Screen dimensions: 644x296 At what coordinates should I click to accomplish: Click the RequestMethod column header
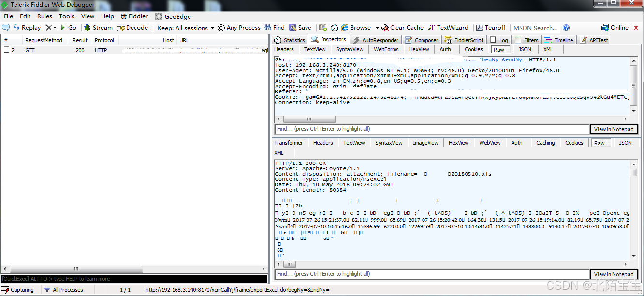point(44,40)
